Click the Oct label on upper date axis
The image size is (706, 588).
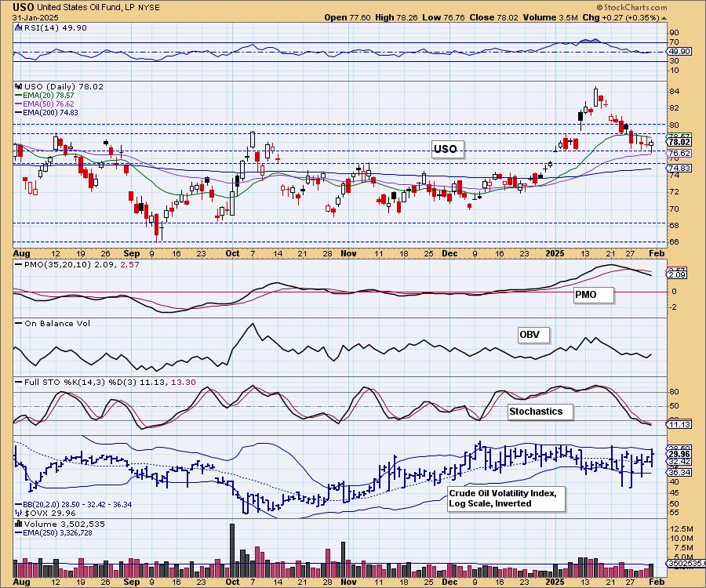click(232, 253)
